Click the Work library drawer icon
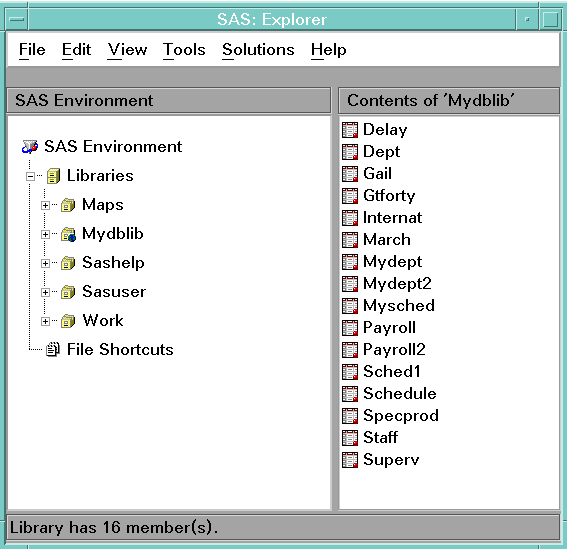 tap(68, 321)
